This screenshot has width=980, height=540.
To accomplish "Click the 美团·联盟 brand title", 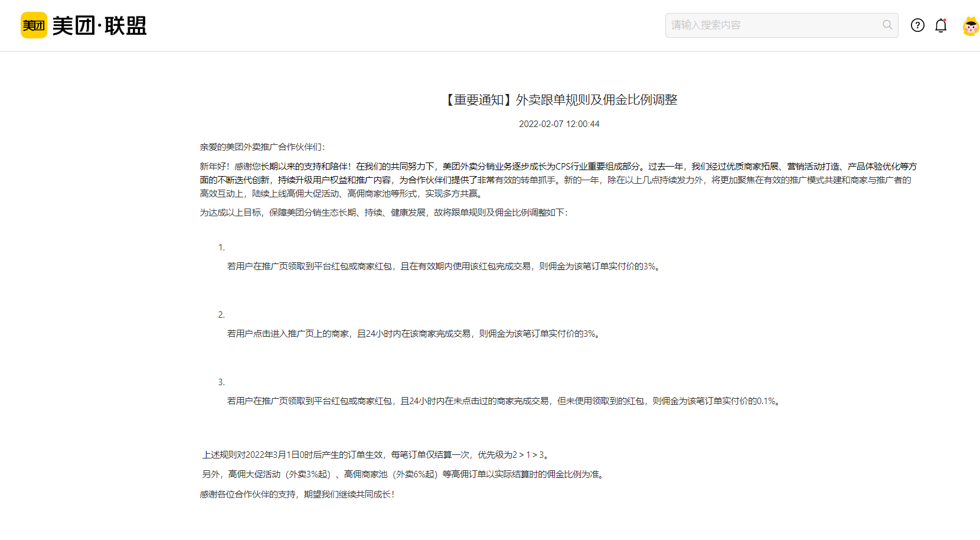I will [x=99, y=25].
